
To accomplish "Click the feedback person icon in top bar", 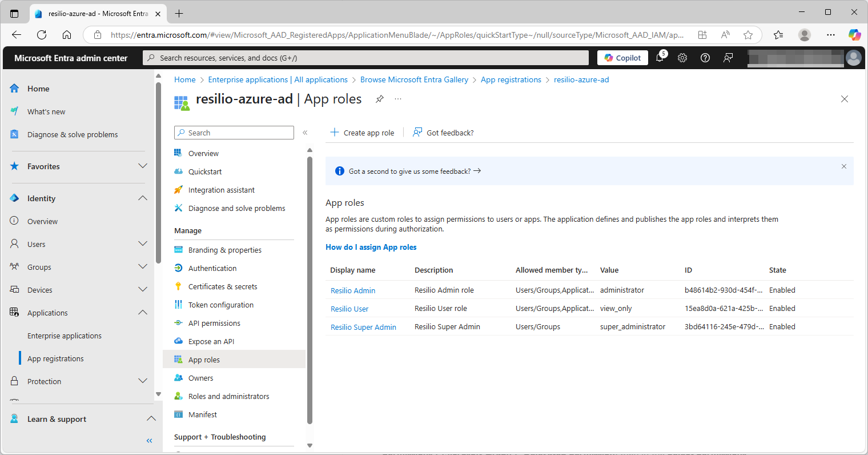I will point(728,57).
